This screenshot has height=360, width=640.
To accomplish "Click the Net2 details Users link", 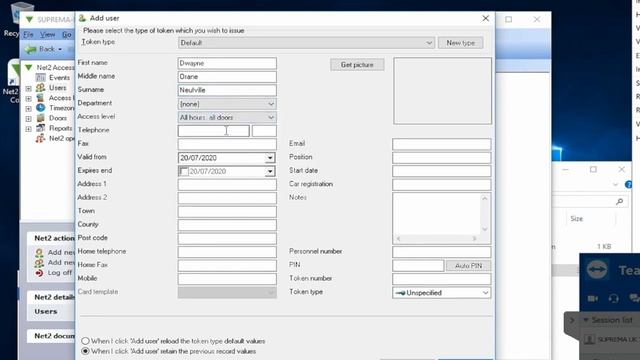I will 46,311.
